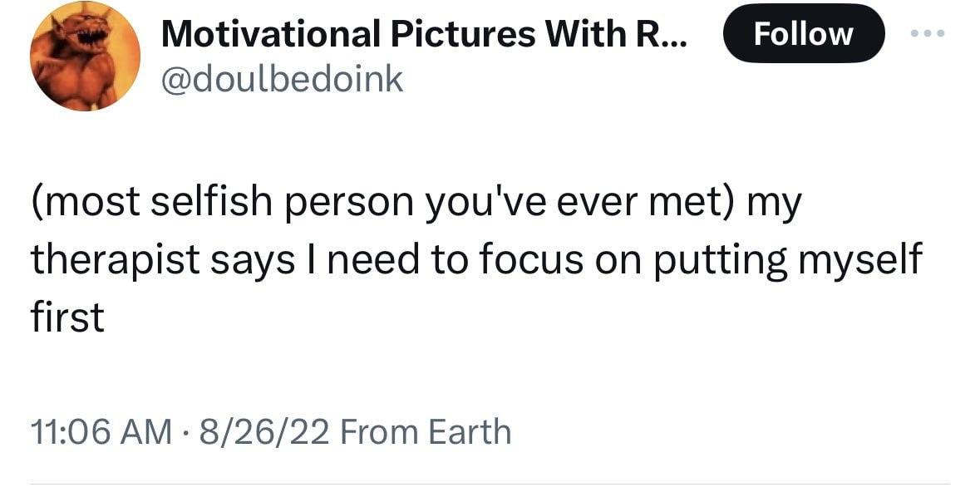
Task: Click the From Earth location label
Action: point(427,432)
